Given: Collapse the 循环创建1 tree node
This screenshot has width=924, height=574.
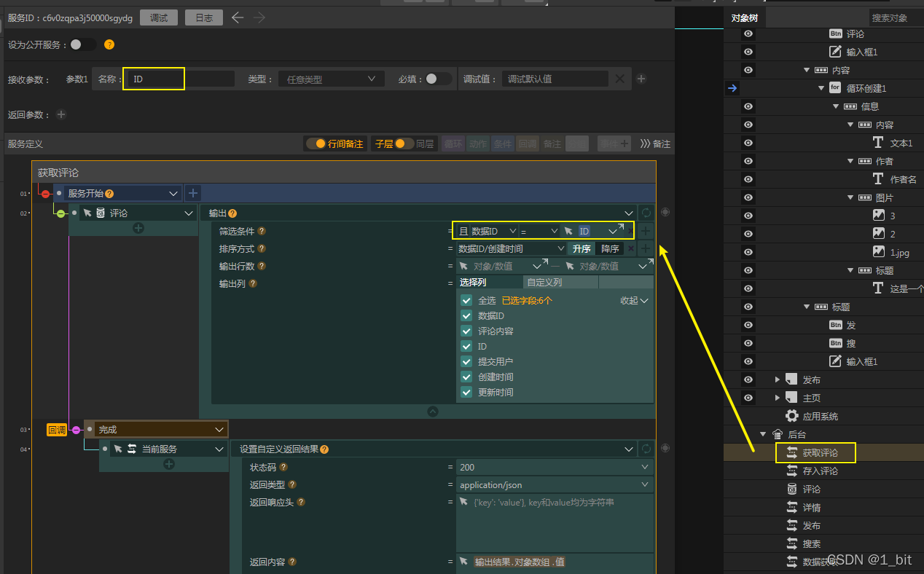Looking at the screenshot, I should point(821,88).
